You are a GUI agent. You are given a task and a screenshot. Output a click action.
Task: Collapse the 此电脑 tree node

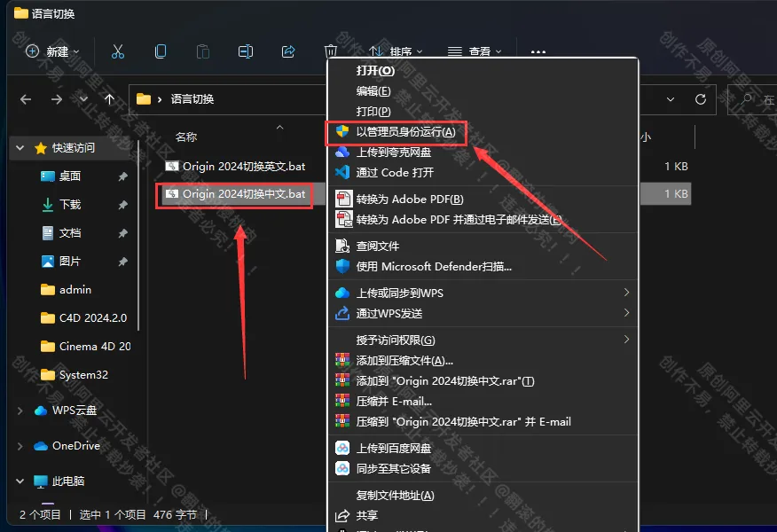pos(20,481)
